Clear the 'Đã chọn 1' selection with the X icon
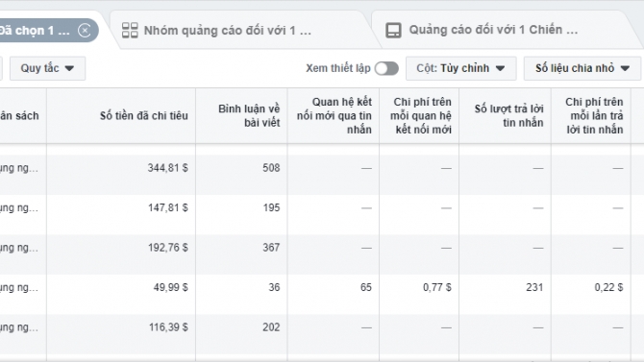This screenshot has height=362, width=644. (85, 31)
